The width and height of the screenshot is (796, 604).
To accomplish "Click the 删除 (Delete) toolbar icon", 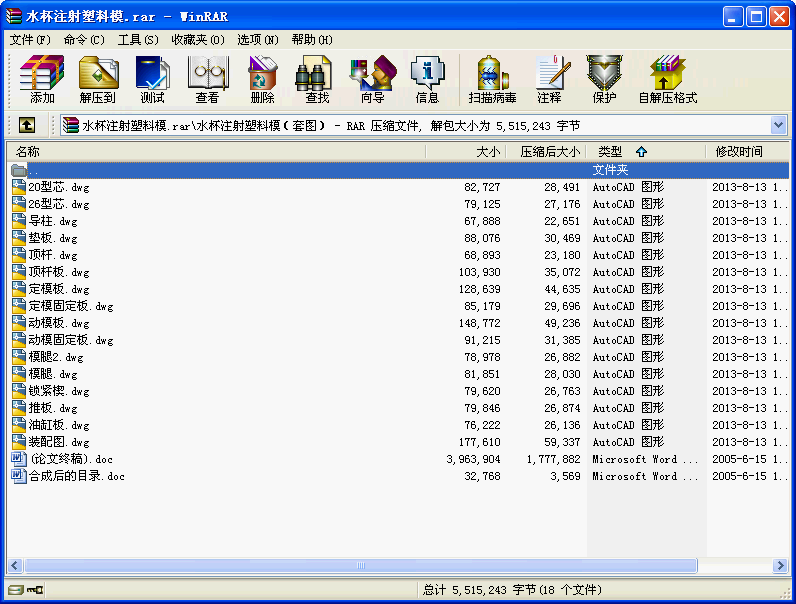I will 262,80.
